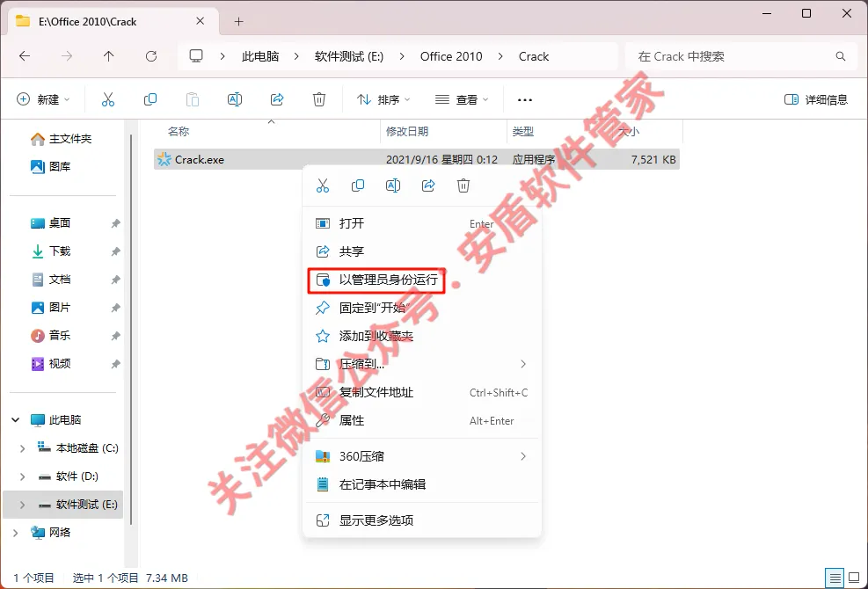Click the Copy icon in the toolbar
868x589 pixels.
(150, 99)
